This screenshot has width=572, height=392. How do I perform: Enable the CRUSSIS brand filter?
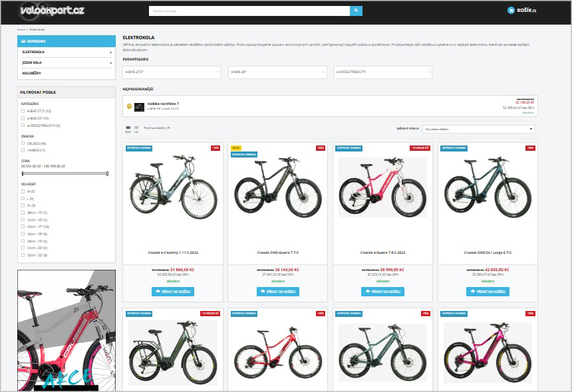pyautogui.click(x=23, y=143)
